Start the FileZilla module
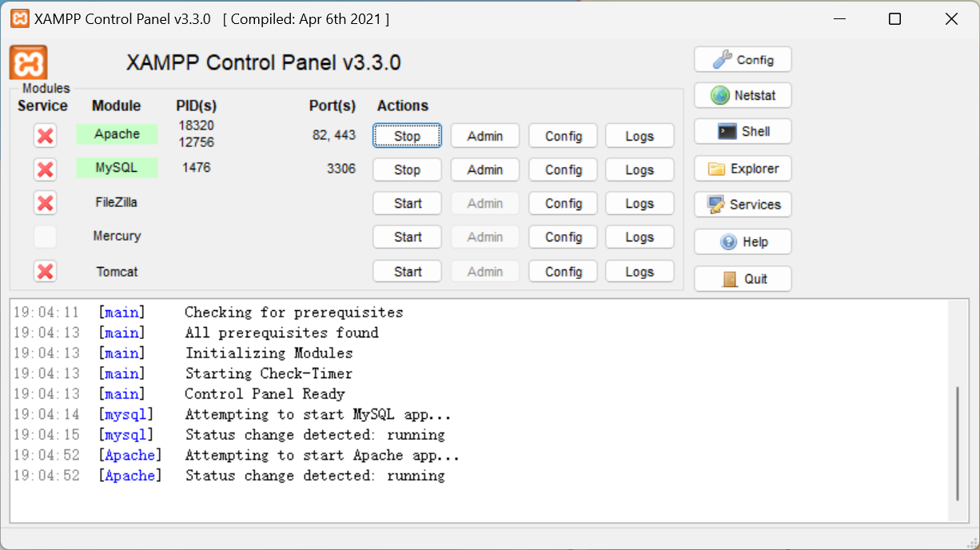This screenshot has width=980, height=550. pyautogui.click(x=407, y=203)
